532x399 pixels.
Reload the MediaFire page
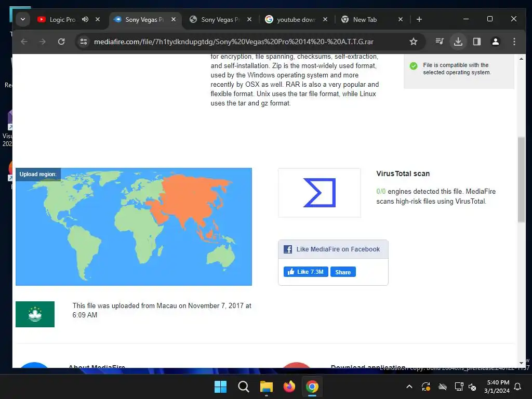61,42
